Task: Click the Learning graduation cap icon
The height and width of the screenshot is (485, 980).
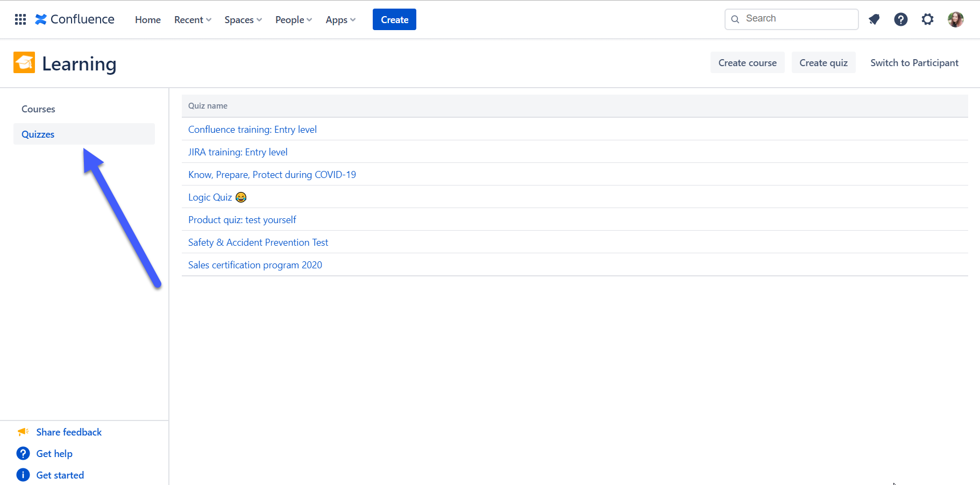Action: (x=24, y=62)
